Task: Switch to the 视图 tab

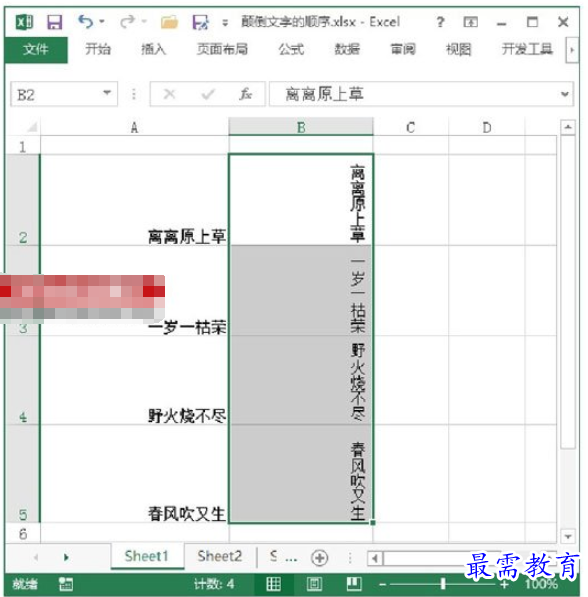Action: tap(459, 49)
